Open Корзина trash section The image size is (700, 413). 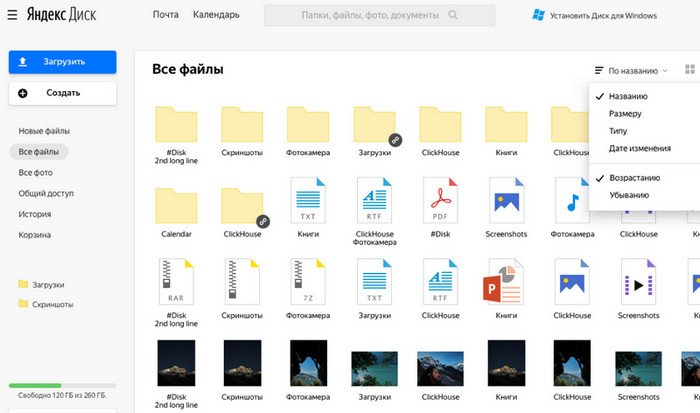pos(34,235)
